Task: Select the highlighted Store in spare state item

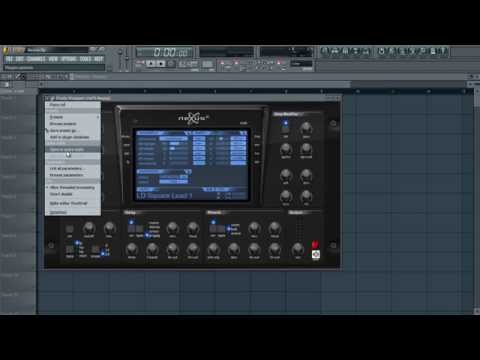Action: [x=73, y=150]
